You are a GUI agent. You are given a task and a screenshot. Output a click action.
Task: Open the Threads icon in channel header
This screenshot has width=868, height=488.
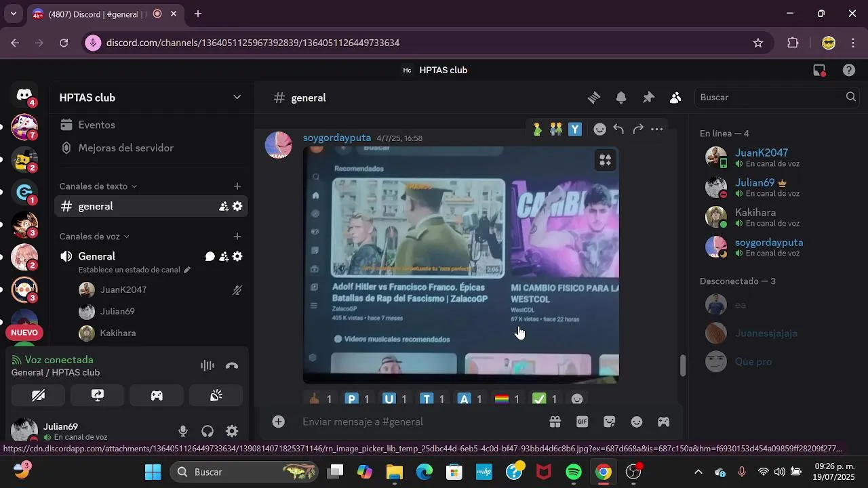tap(594, 98)
